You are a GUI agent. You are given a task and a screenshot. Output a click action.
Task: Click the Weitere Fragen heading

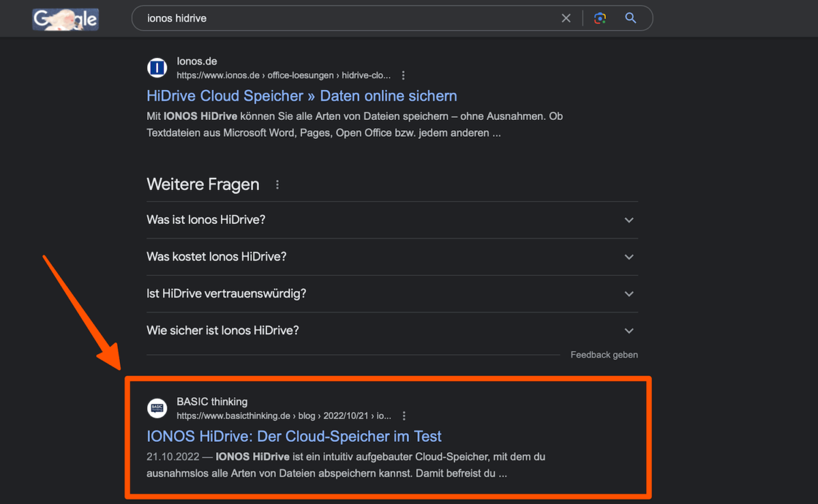point(202,184)
